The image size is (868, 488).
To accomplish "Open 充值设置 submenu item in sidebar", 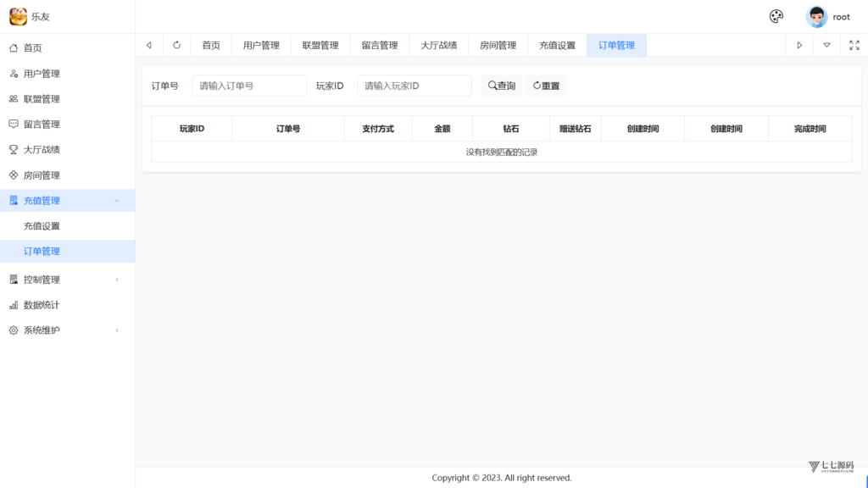I will point(68,226).
